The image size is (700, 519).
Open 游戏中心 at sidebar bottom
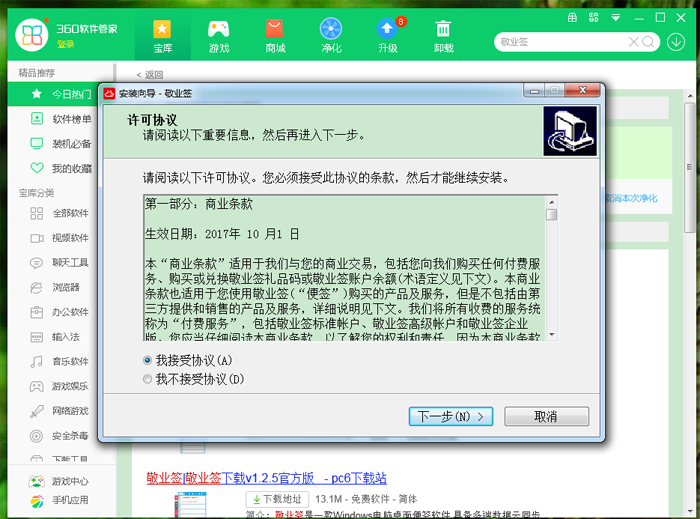click(59, 482)
